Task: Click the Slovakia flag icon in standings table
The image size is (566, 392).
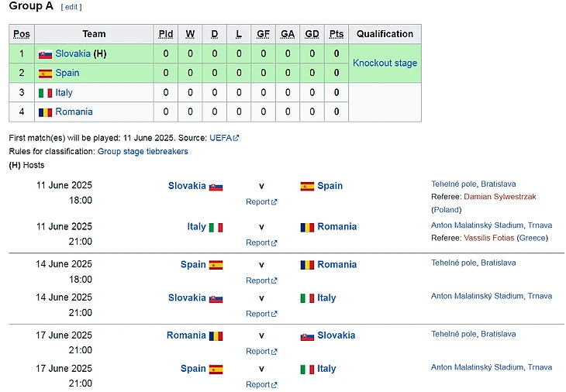Action: click(x=45, y=54)
